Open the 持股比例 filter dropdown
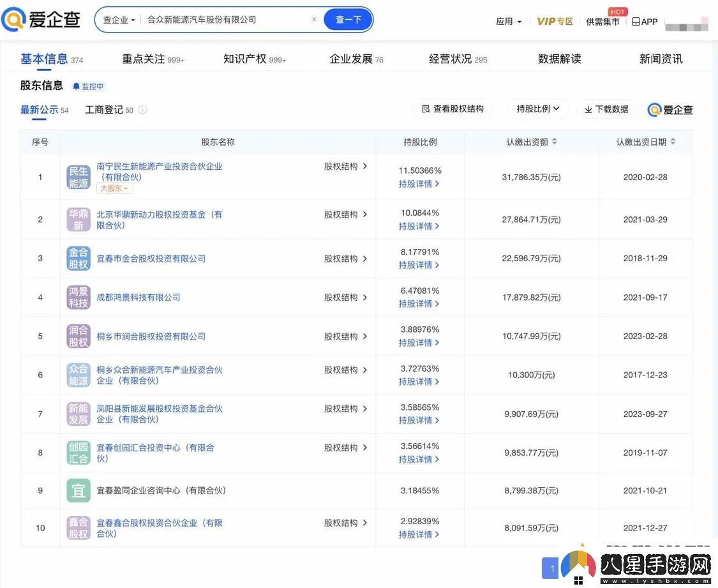The image size is (718, 588). coord(537,109)
